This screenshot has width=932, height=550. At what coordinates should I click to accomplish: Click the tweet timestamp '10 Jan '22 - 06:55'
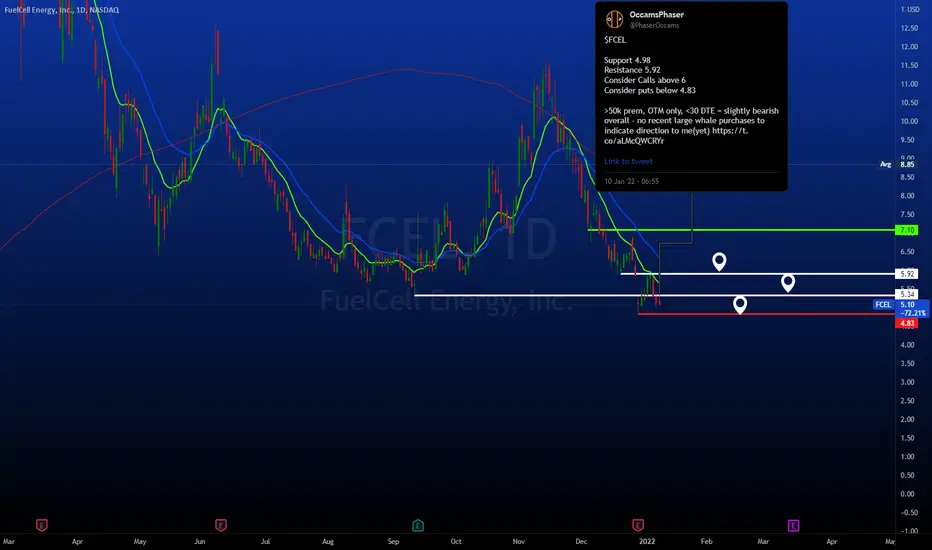(x=631, y=181)
